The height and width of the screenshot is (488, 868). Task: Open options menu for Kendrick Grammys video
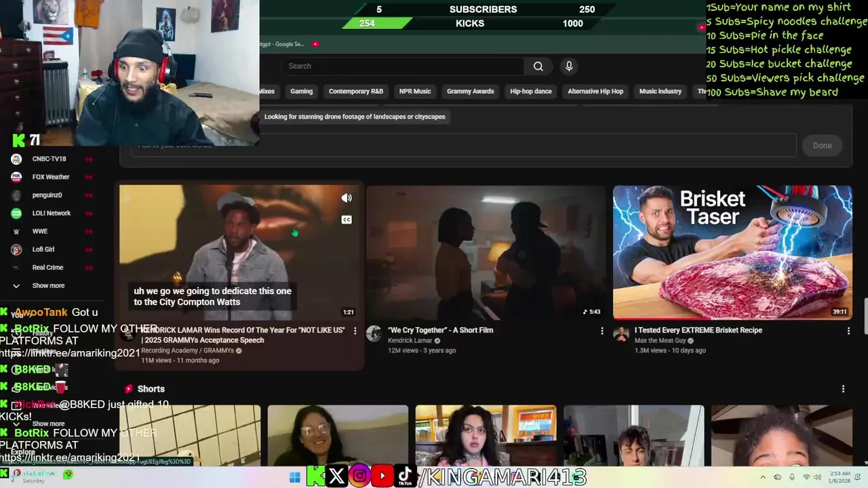click(355, 331)
